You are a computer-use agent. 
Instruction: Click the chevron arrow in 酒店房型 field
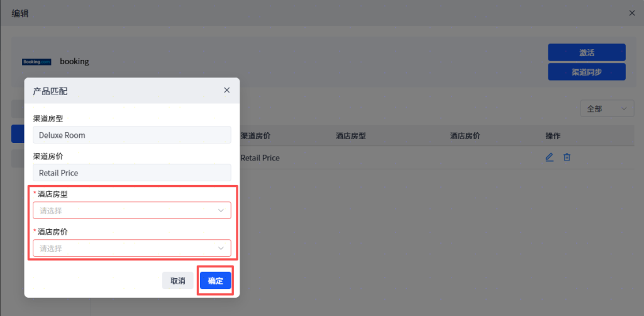tap(221, 210)
